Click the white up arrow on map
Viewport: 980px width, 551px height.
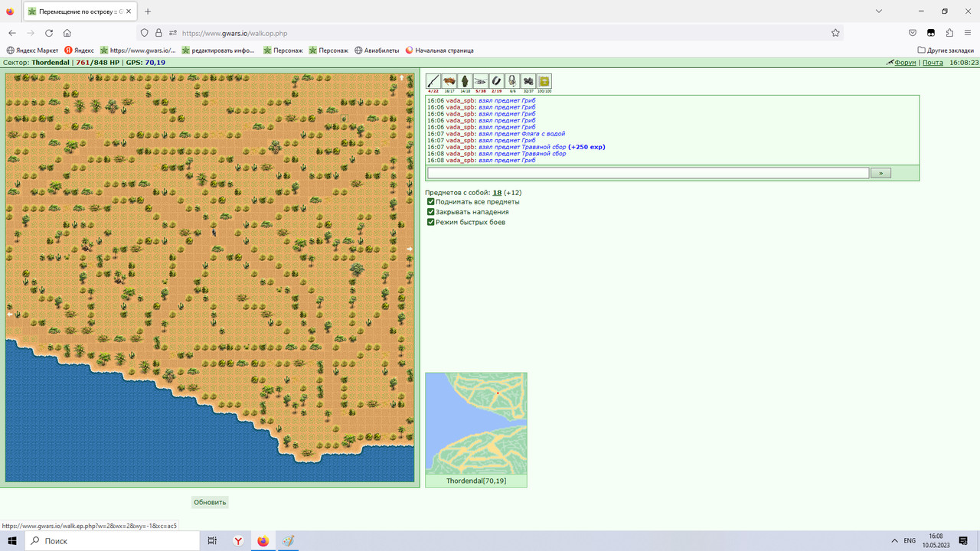coord(401,77)
